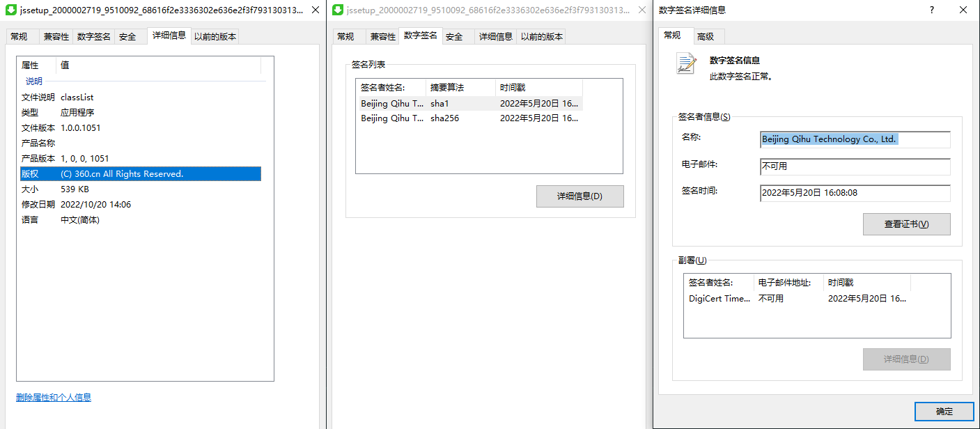Open the 以前的版本 tab in left window

tap(215, 37)
